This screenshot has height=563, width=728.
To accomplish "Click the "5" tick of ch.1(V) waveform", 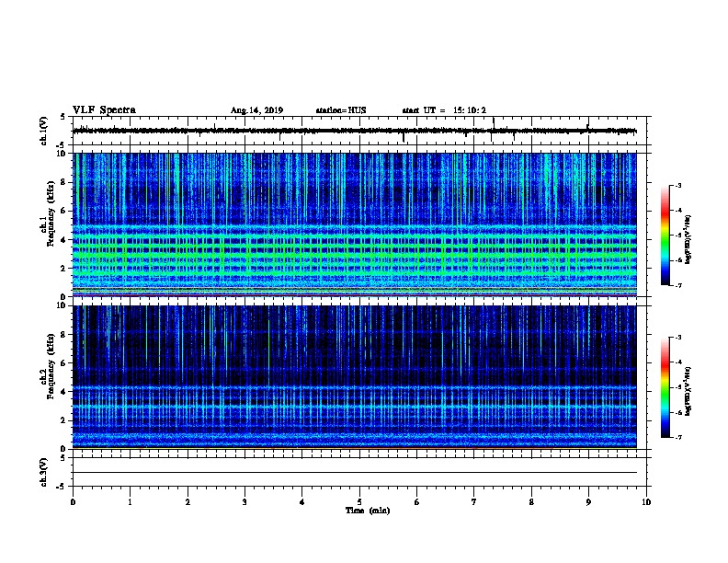I will pos(63,117).
